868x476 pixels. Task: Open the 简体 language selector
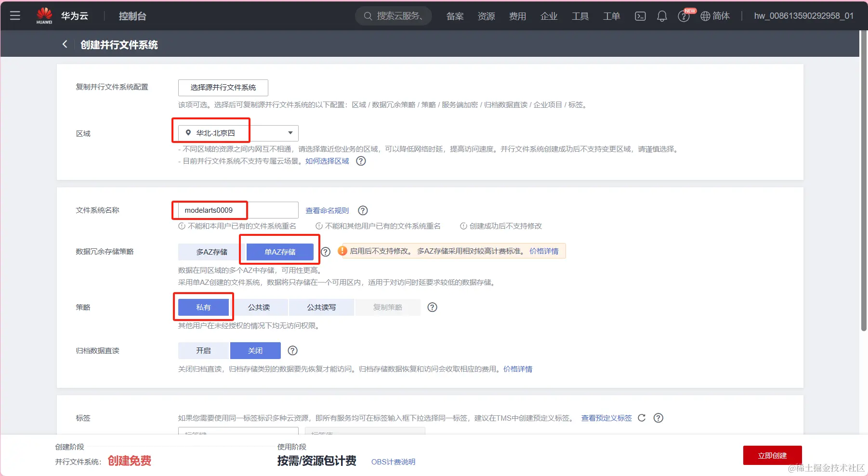pyautogui.click(x=721, y=16)
